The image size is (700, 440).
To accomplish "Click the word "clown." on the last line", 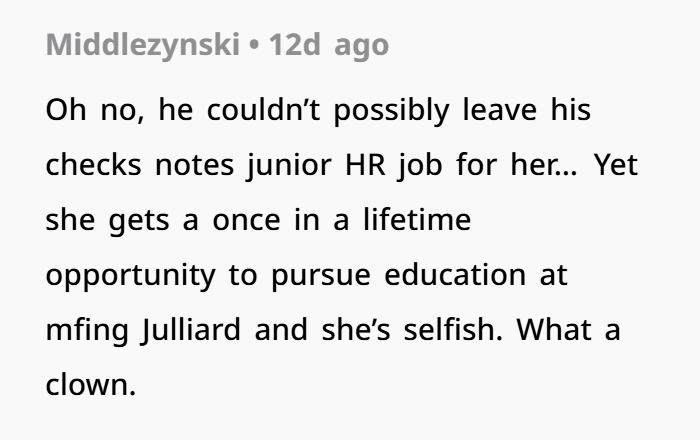I will pos(90,384).
